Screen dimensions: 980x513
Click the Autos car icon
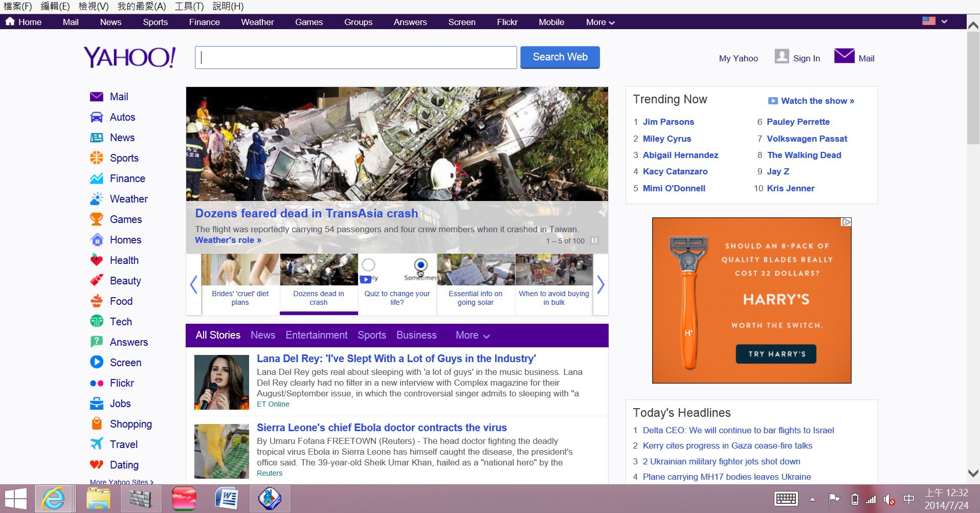click(97, 117)
